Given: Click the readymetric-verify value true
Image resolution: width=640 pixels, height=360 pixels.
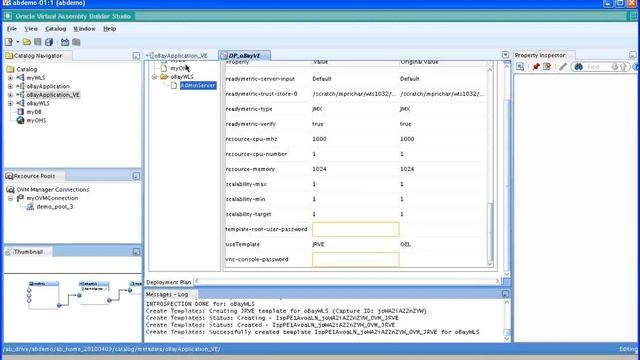Looking at the screenshot, I should 318,124.
